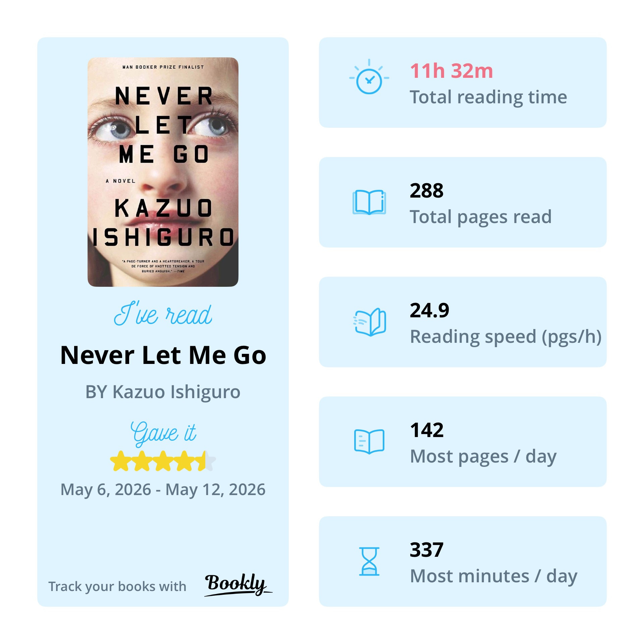Click the Never Let Me Go title text
Viewport: 644px width, 644px height.
[163, 355]
